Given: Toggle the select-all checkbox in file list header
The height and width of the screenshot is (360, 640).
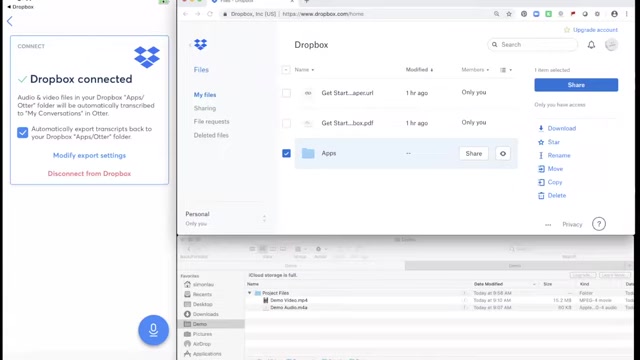Looking at the screenshot, I should coord(286,70).
